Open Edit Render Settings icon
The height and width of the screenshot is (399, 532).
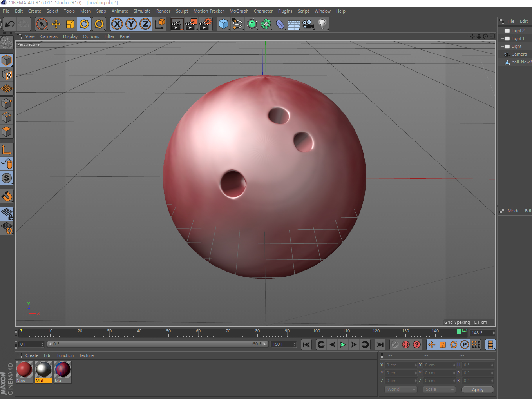[x=206, y=24]
